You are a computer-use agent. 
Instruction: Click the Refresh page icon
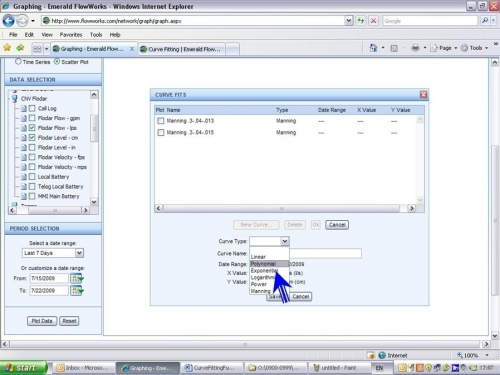click(361, 21)
